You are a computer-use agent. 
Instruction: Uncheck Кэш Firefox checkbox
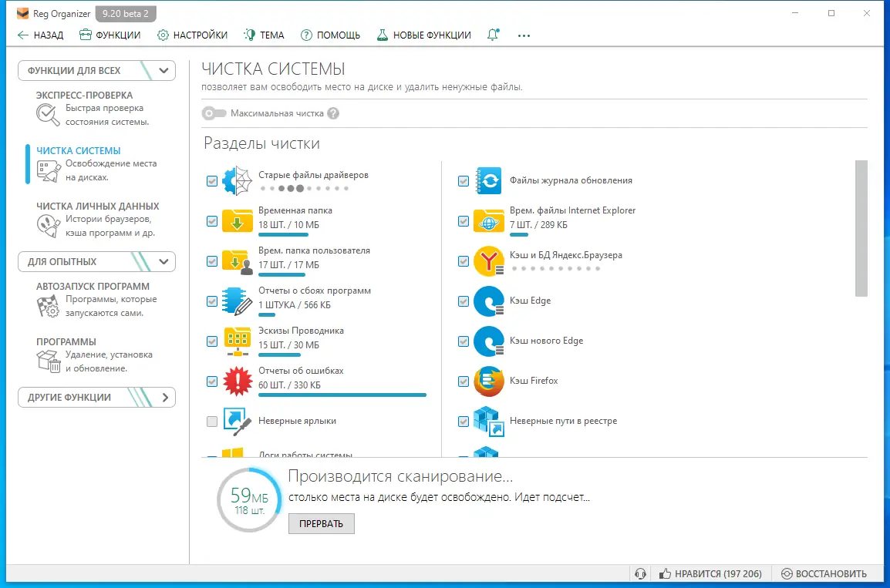(x=464, y=381)
